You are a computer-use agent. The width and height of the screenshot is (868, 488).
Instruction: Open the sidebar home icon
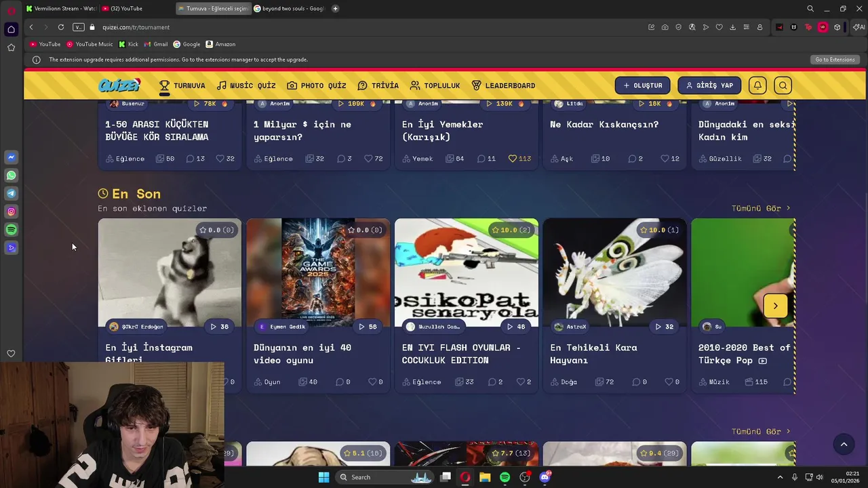point(11,29)
